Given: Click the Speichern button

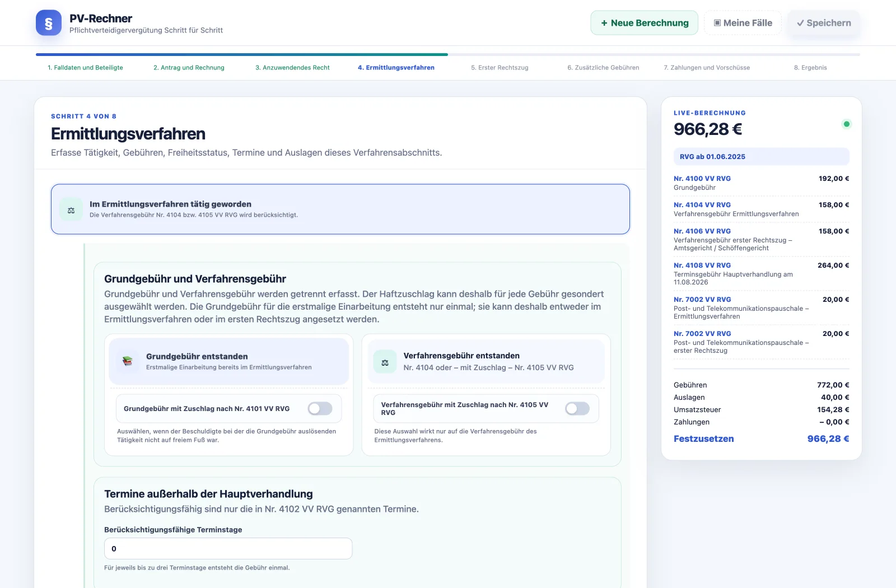Looking at the screenshot, I should tap(824, 23).
